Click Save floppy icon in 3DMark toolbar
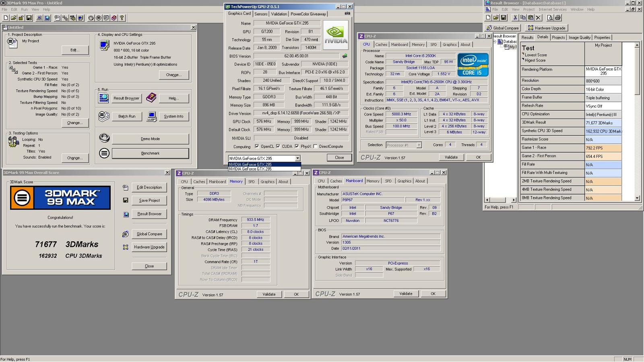The image size is (644, 362). coord(29,18)
